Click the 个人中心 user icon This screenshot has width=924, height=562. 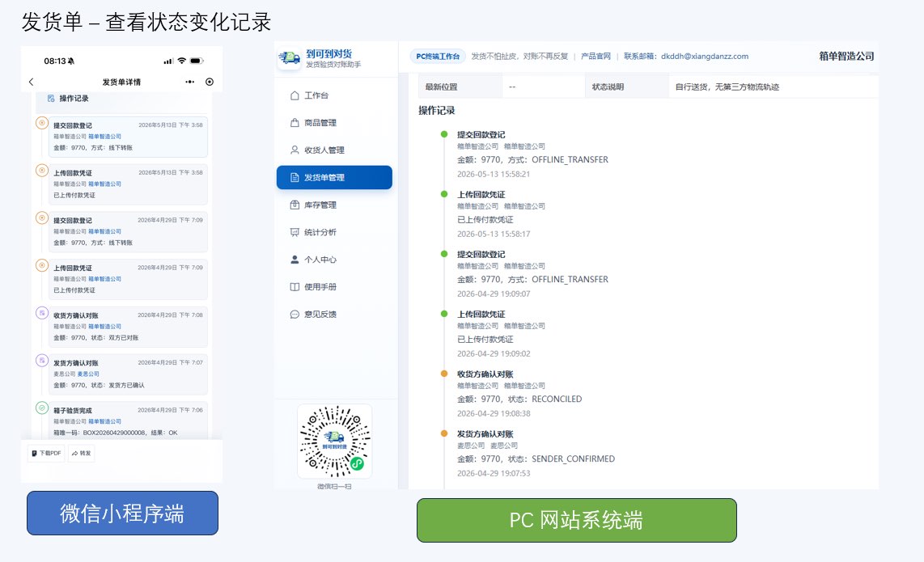pyautogui.click(x=295, y=260)
